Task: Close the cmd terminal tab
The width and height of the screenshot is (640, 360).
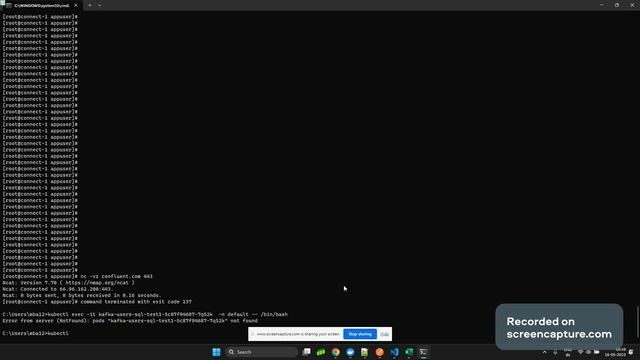Action: coord(76,5)
